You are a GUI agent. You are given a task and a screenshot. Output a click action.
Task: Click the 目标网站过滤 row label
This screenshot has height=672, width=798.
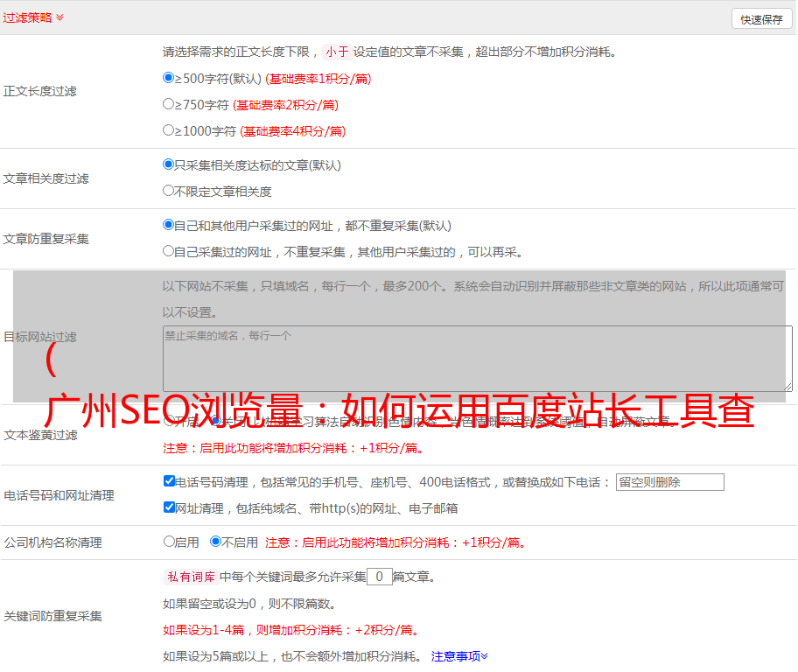(39, 337)
